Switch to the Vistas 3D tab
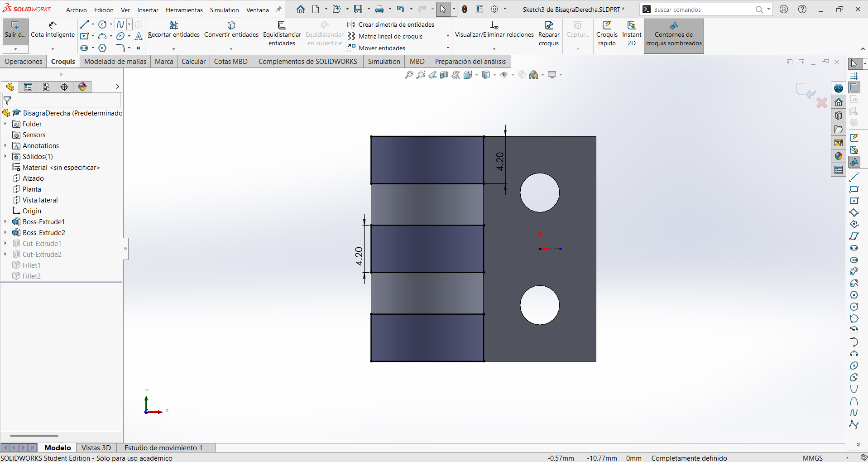 tap(96, 448)
